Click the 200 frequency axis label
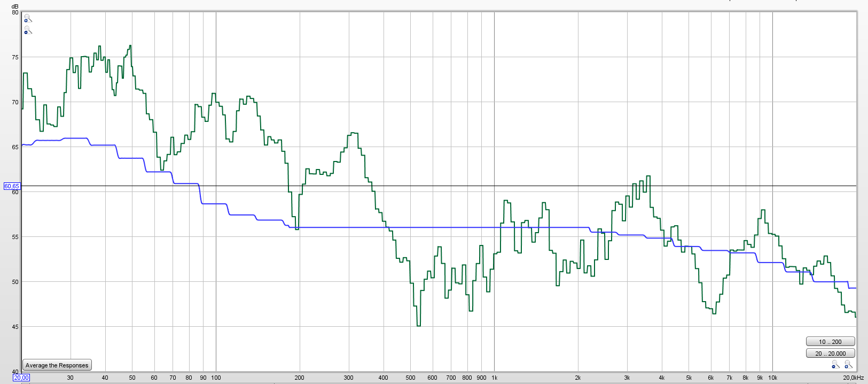This screenshot has width=868, height=384. [300, 378]
